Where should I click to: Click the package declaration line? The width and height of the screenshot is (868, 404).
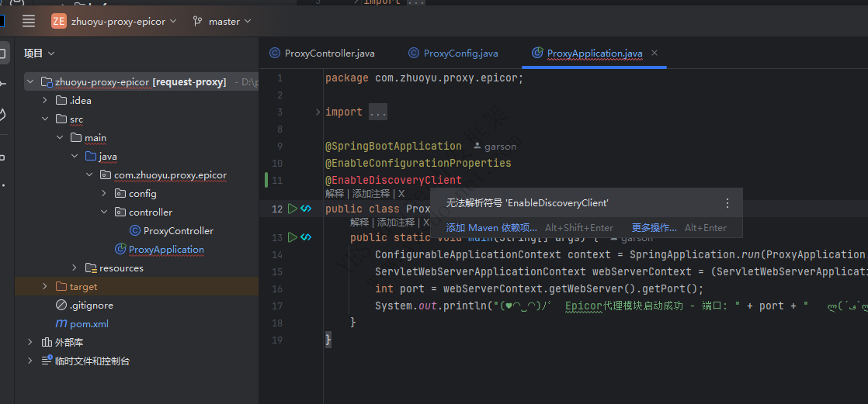pos(425,78)
